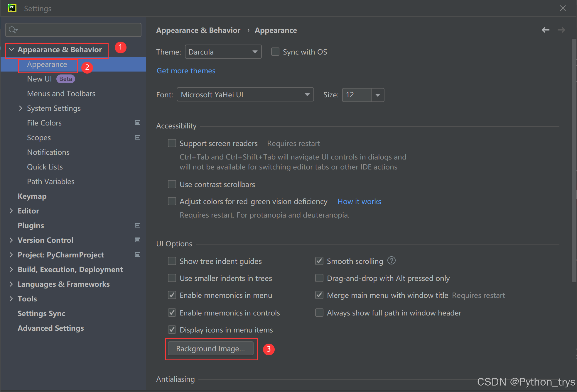The image size is (577, 392).
Task: Uncheck Smooth scrolling option
Action: tap(319, 261)
